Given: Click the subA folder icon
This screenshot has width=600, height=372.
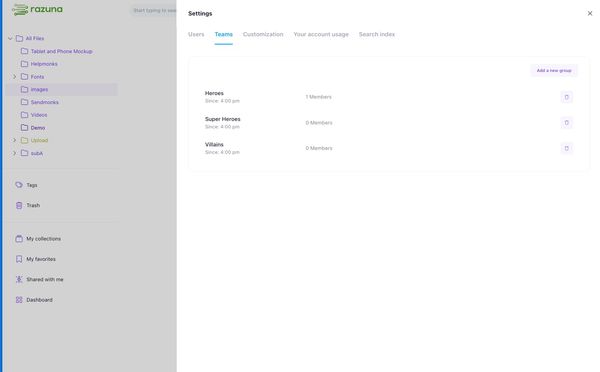Looking at the screenshot, I should (x=24, y=153).
